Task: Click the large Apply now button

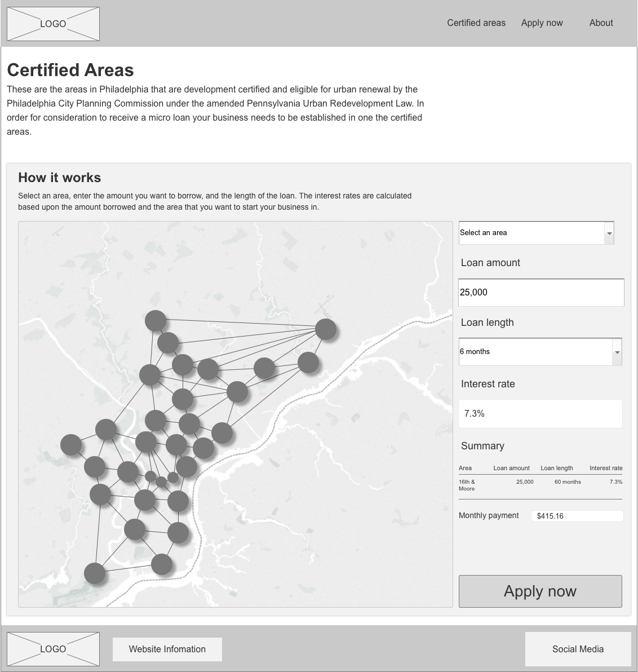Action: (540, 591)
